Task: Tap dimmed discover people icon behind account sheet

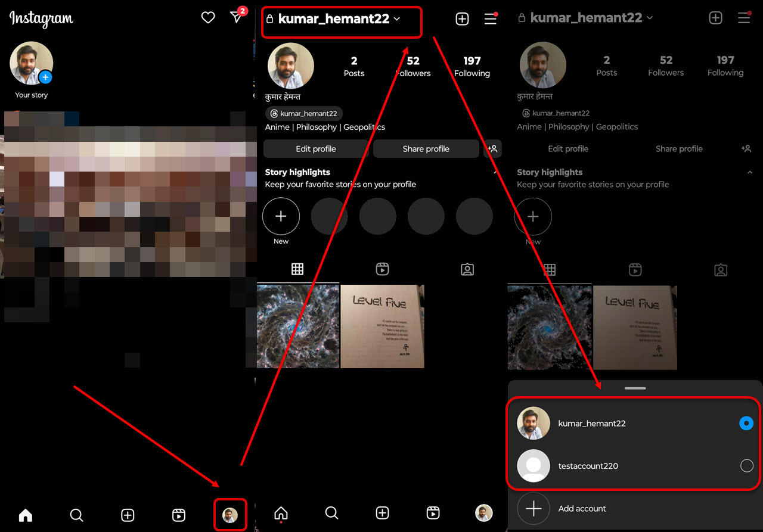Action: pyautogui.click(x=746, y=149)
